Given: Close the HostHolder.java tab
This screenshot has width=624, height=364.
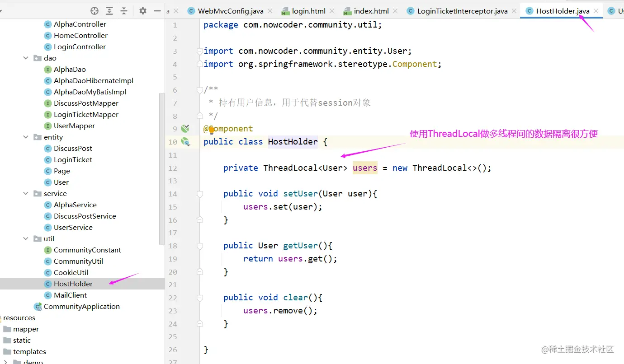Looking at the screenshot, I should pos(596,11).
